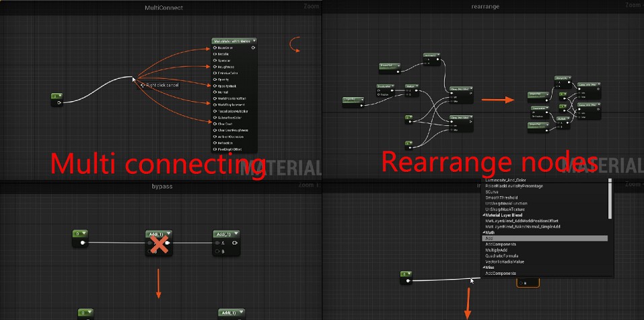
Task: Click the BaseColor input pin
Action: (215, 48)
